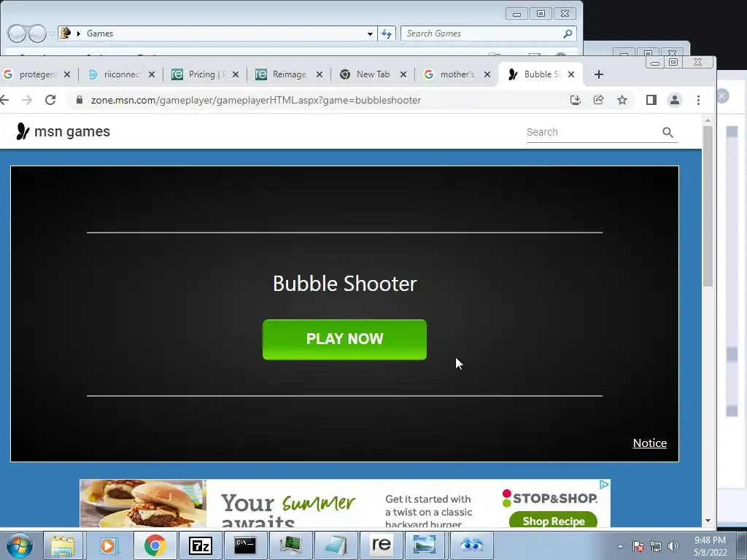Reload the Chrome page
The height and width of the screenshot is (560, 747).
point(50,100)
